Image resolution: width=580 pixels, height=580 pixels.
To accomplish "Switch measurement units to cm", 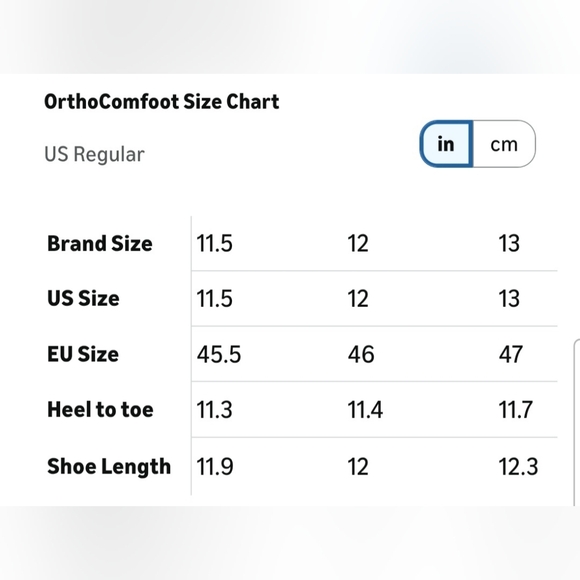I will click(504, 144).
